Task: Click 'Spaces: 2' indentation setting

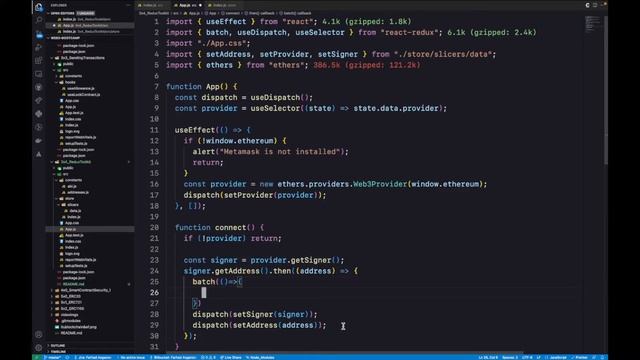Action: (510, 358)
